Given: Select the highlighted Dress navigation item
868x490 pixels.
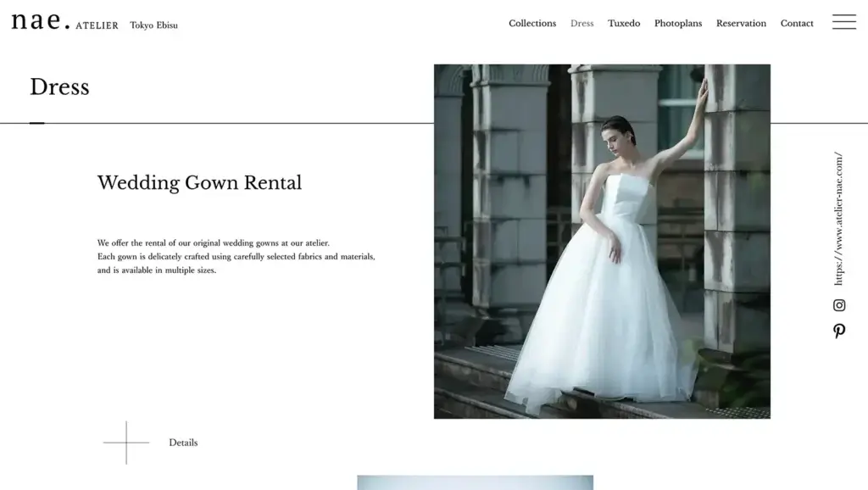Looking at the screenshot, I should (x=582, y=23).
